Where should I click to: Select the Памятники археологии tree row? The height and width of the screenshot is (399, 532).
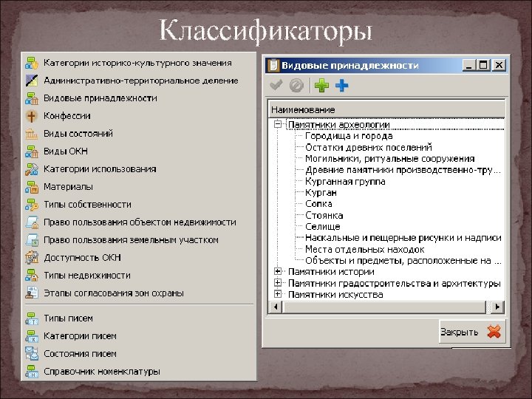coord(338,125)
